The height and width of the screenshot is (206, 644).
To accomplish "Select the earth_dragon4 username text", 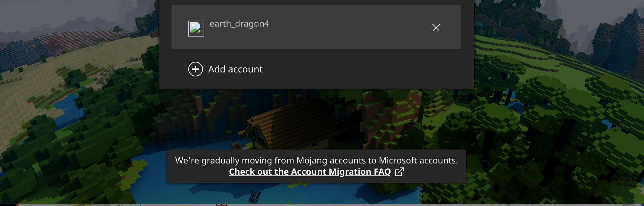I will pyautogui.click(x=239, y=24).
